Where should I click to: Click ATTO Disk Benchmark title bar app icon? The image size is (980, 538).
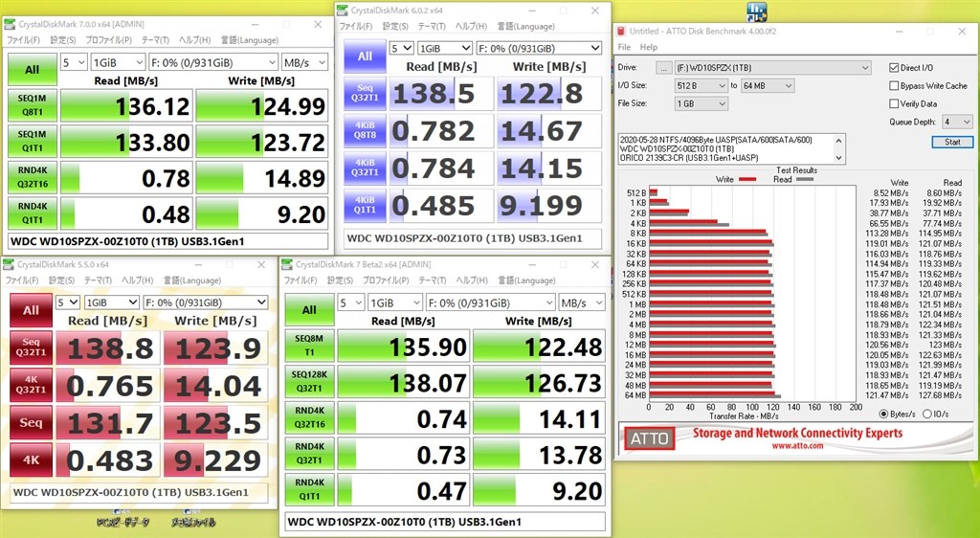click(x=620, y=31)
